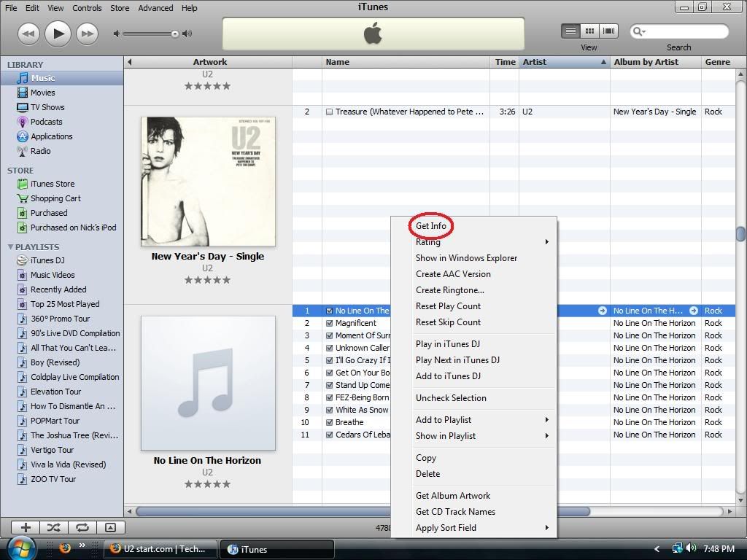747x560 pixels.
Task: Open the Music Videos smart playlist
Action: pos(53,275)
